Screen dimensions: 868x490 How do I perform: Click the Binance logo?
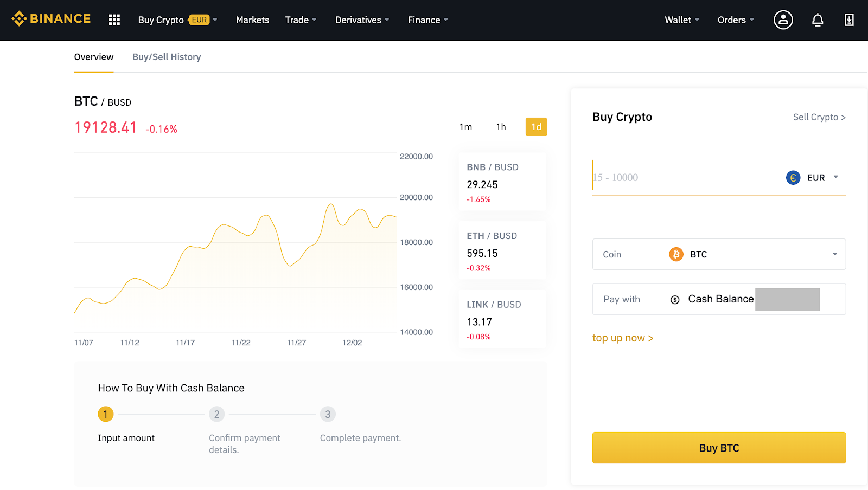point(51,19)
